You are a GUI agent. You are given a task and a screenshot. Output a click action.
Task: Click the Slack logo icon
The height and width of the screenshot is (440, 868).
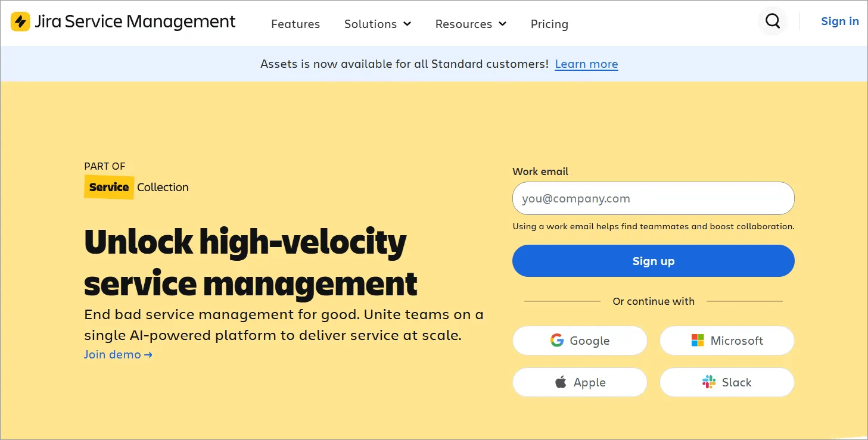click(709, 382)
